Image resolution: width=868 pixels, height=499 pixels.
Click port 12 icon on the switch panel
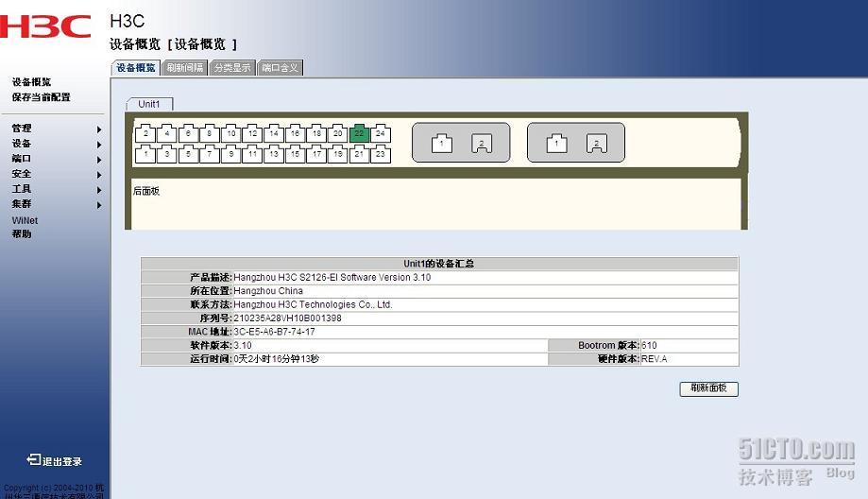(252, 133)
